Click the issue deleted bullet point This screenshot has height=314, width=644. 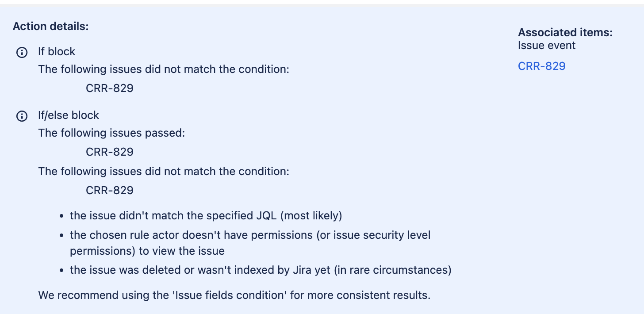260,270
